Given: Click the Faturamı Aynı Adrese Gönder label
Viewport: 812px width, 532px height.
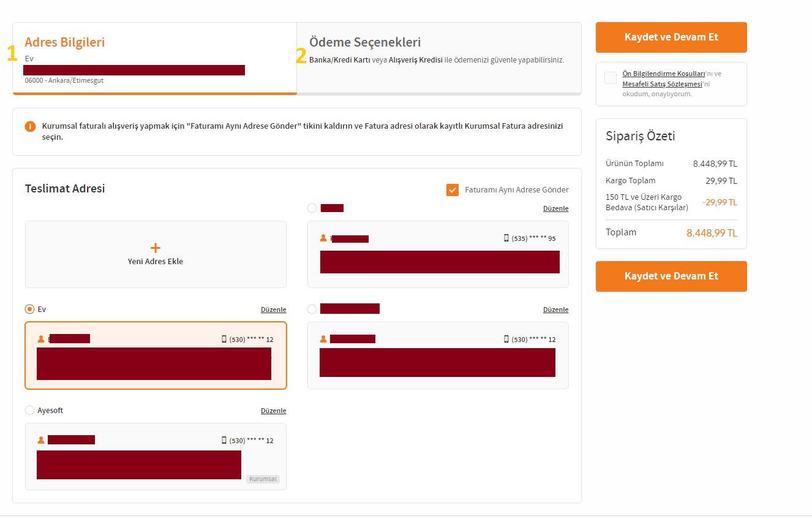Looking at the screenshot, I should 517,190.
